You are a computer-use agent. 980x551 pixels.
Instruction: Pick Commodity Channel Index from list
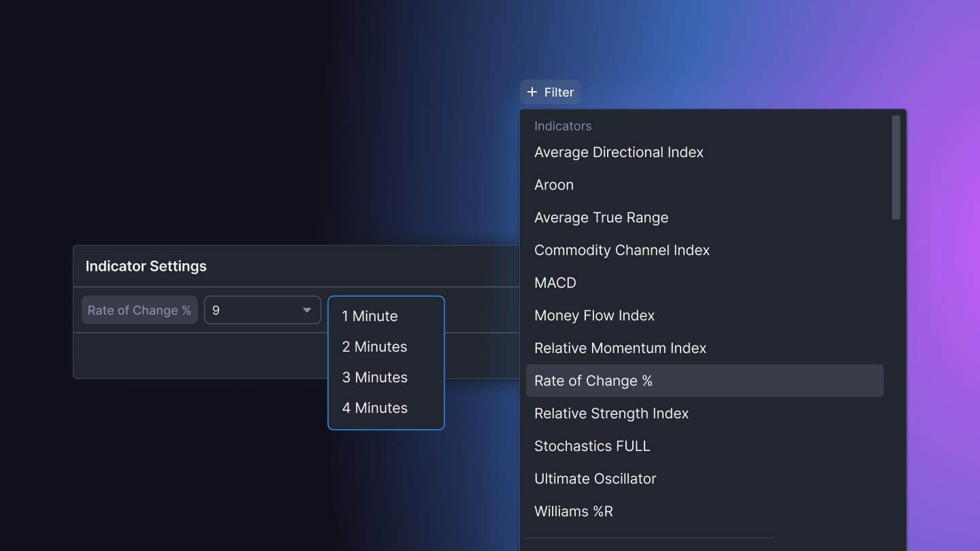click(x=621, y=250)
